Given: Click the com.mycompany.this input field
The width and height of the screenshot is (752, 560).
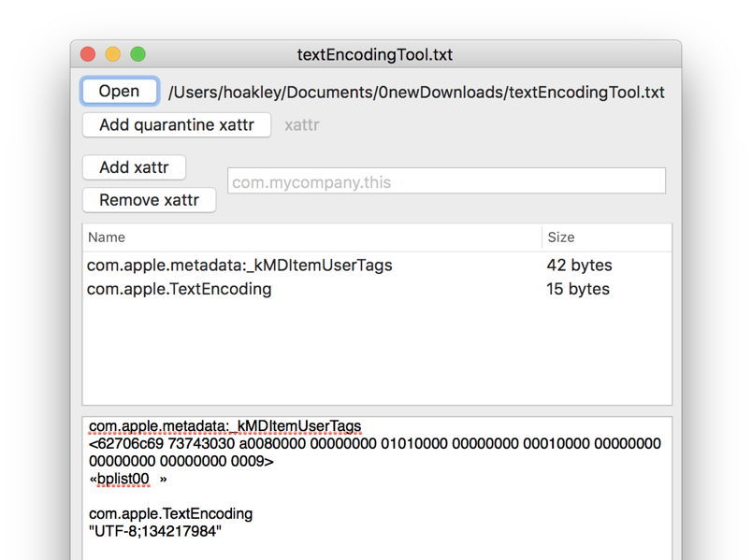Looking at the screenshot, I should pos(449,180).
